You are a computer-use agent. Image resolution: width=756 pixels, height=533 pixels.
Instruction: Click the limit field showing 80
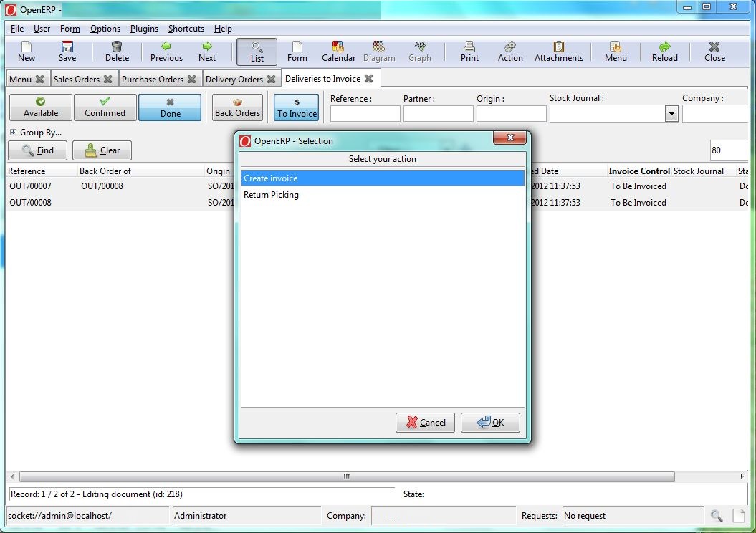pyautogui.click(x=729, y=150)
